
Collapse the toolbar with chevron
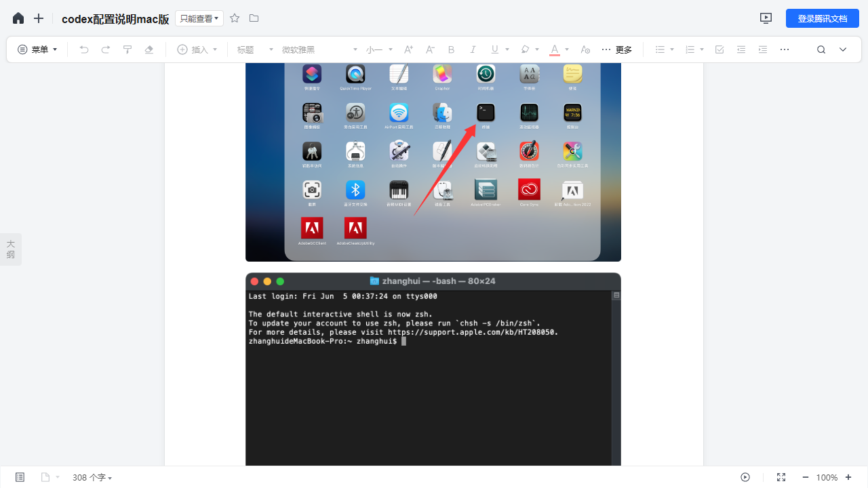[x=843, y=49]
